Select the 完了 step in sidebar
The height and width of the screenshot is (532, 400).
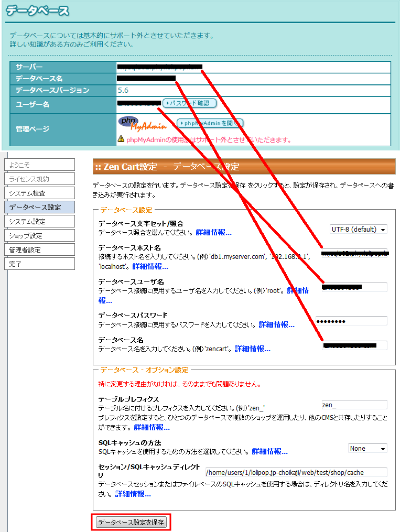(40, 264)
